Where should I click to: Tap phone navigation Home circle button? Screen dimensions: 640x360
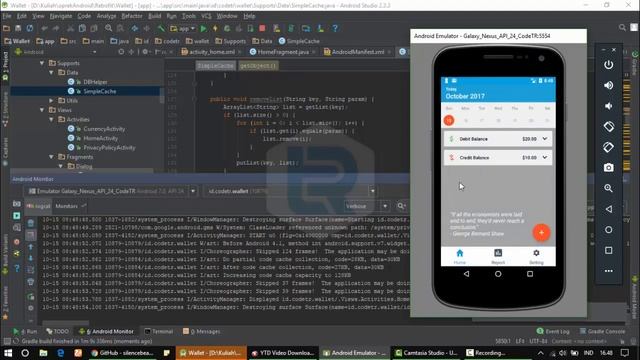pos(498,274)
